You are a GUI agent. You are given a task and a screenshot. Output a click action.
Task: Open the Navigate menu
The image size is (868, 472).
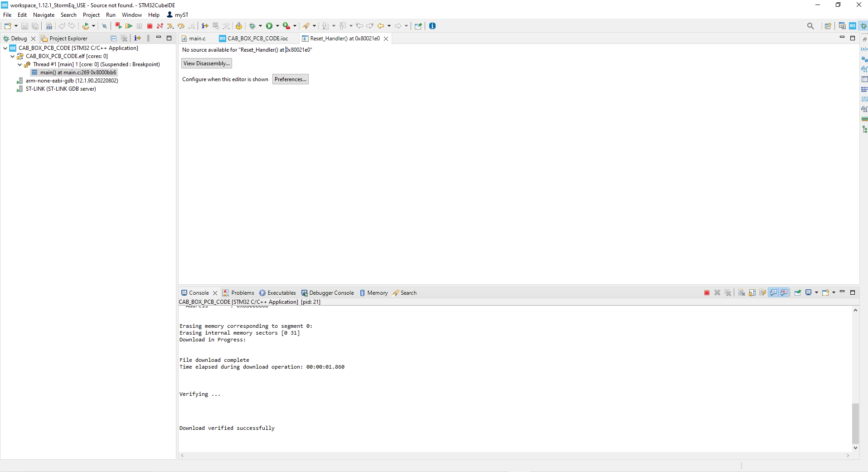pyautogui.click(x=44, y=15)
